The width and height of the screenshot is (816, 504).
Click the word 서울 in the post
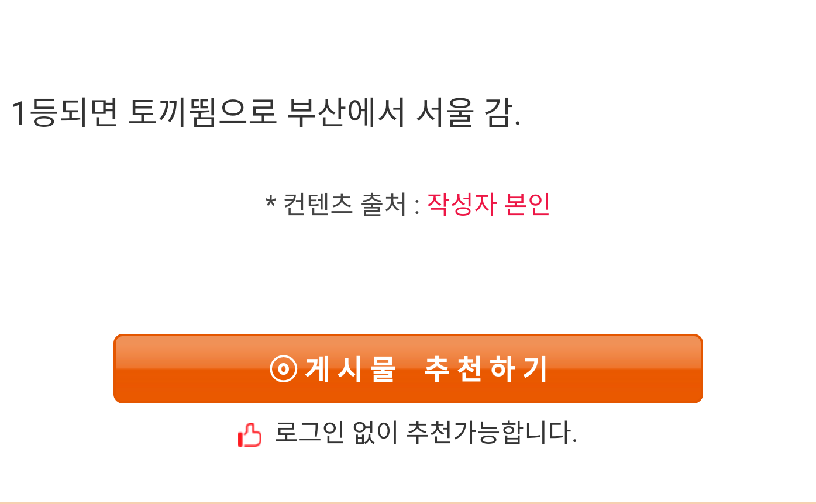tap(444, 113)
